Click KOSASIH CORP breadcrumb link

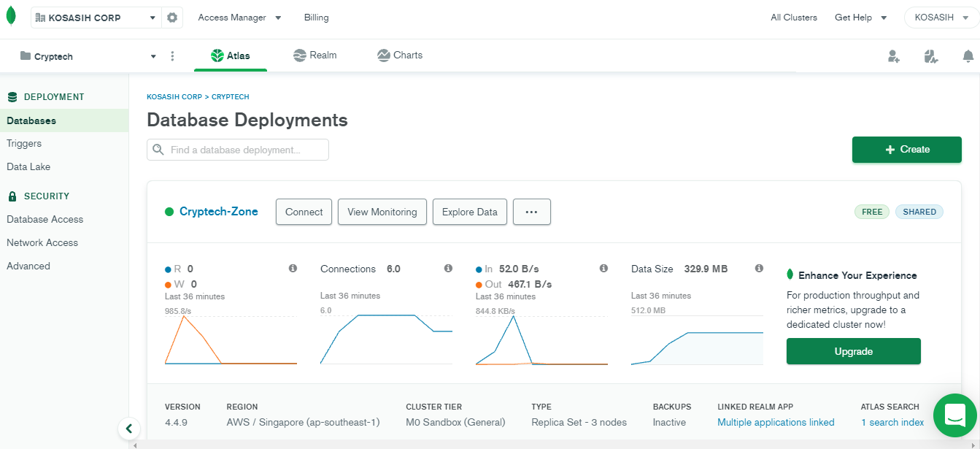[x=175, y=97]
